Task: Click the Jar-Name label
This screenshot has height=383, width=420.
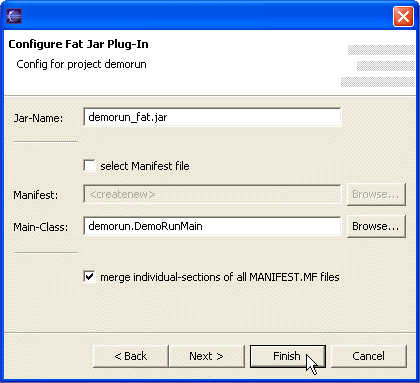Action: pos(38,118)
